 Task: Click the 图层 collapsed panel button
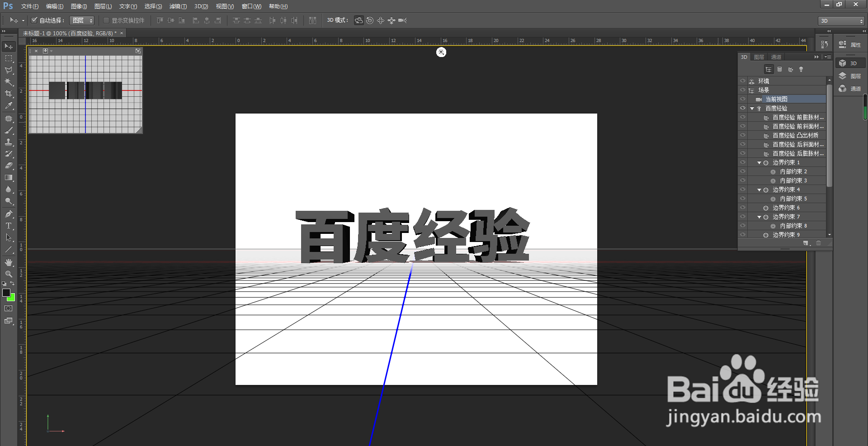(850, 76)
